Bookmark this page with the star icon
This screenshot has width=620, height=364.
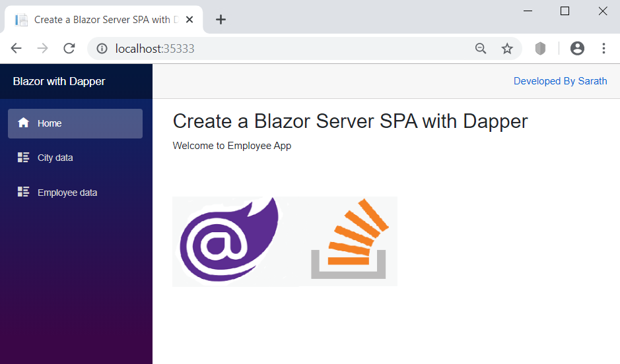click(507, 49)
